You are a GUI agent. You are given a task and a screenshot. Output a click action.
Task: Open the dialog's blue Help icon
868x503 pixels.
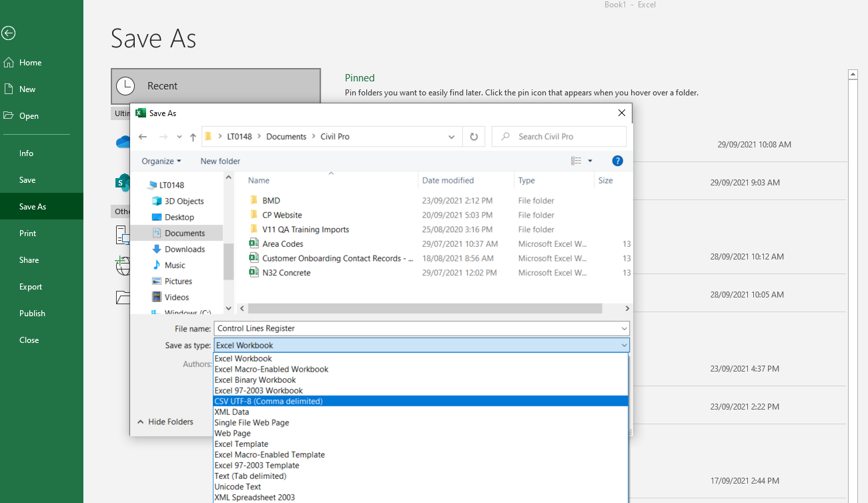(617, 161)
